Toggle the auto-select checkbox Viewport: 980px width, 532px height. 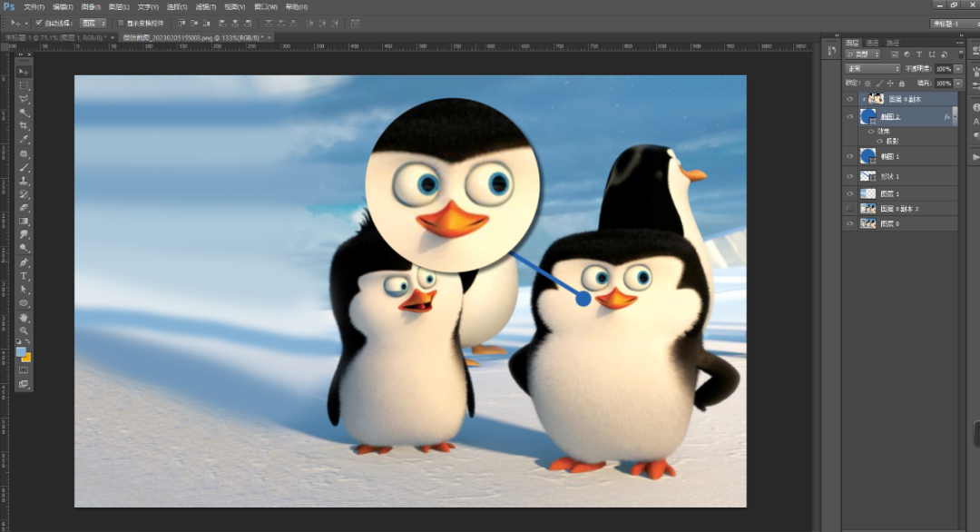click(39, 23)
